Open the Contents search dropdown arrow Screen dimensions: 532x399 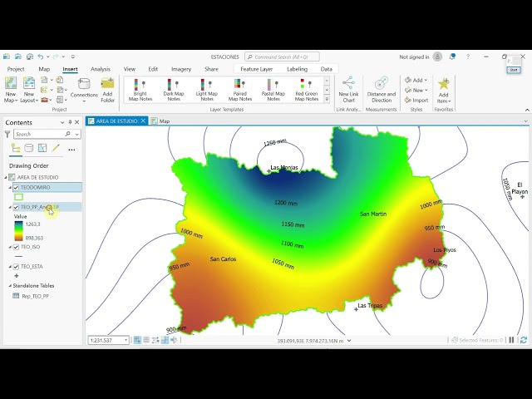pyautogui.click(x=77, y=135)
